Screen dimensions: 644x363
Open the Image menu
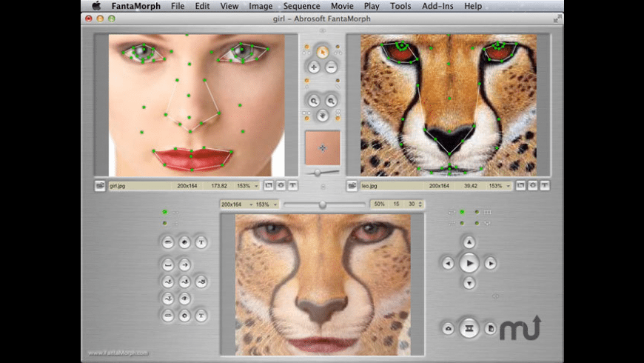tap(261, 6)
